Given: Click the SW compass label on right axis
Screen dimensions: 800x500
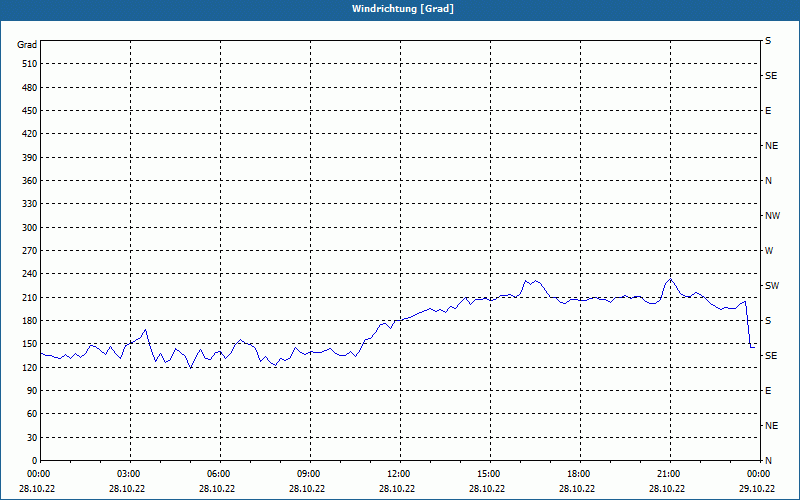Looking at the screenshot, I should pyautogui.click(x=772, y=286).
